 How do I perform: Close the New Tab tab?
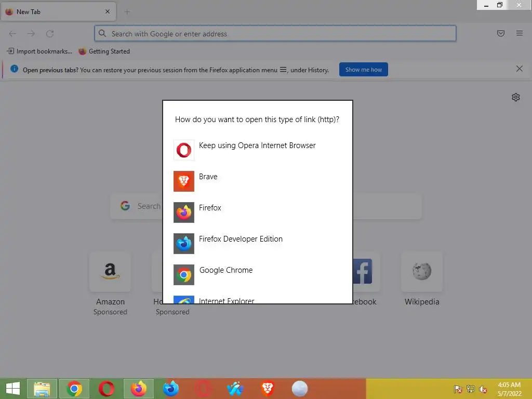108,11
